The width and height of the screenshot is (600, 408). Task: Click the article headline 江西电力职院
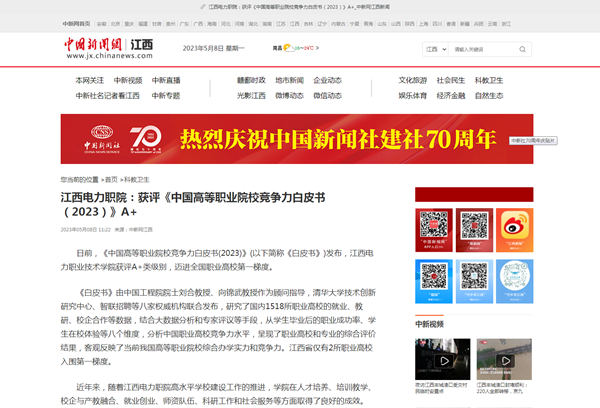click(193, 205)
